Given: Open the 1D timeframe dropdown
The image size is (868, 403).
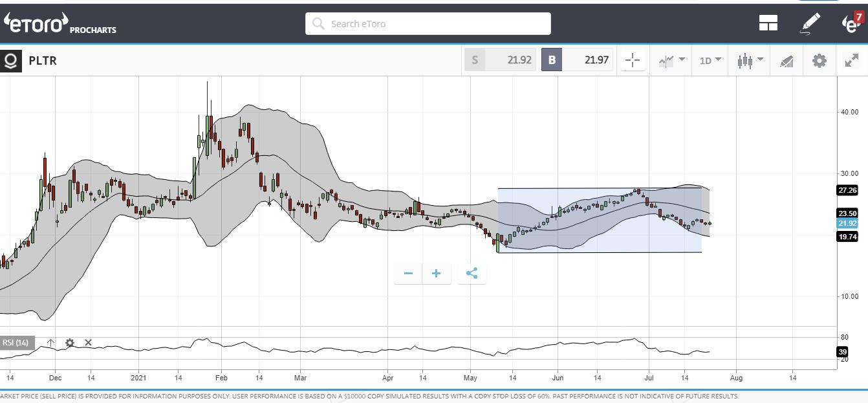Looking at the screenshot, I should coord(710,61).
